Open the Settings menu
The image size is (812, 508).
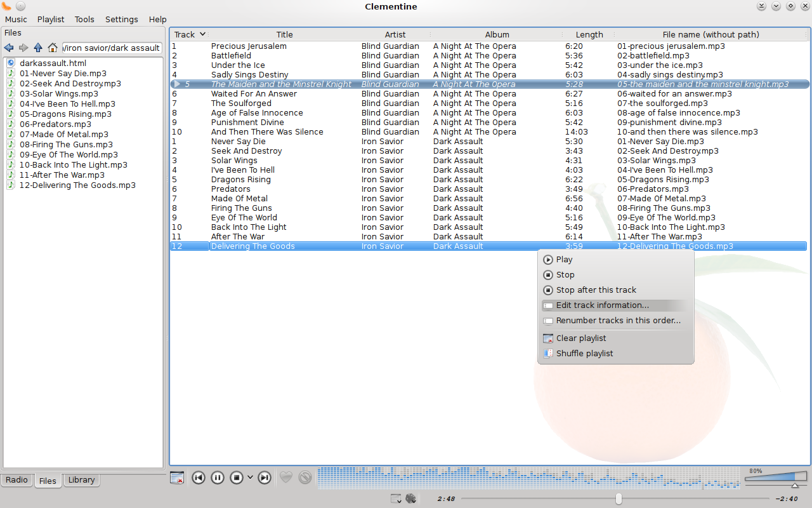(122, 20)
